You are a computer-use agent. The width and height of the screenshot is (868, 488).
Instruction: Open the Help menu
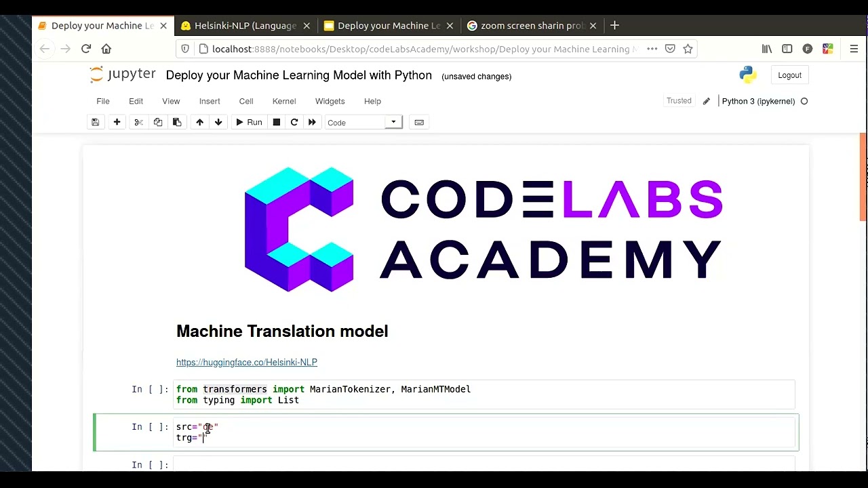[x=372, y=101]
